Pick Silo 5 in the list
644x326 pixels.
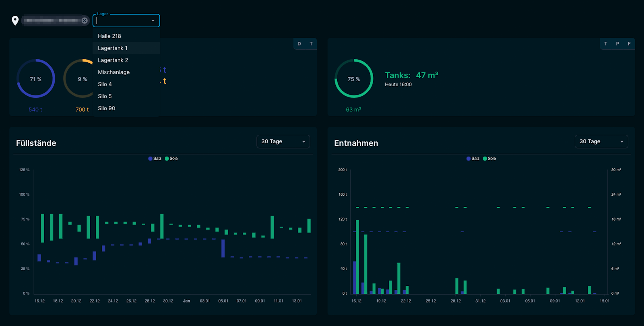tap(126, 96)
